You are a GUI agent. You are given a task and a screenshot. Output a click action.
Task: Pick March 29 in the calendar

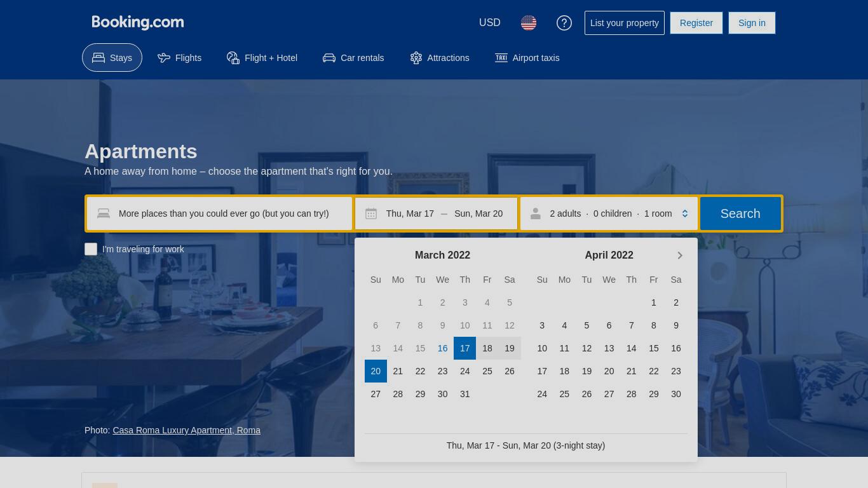420,394
